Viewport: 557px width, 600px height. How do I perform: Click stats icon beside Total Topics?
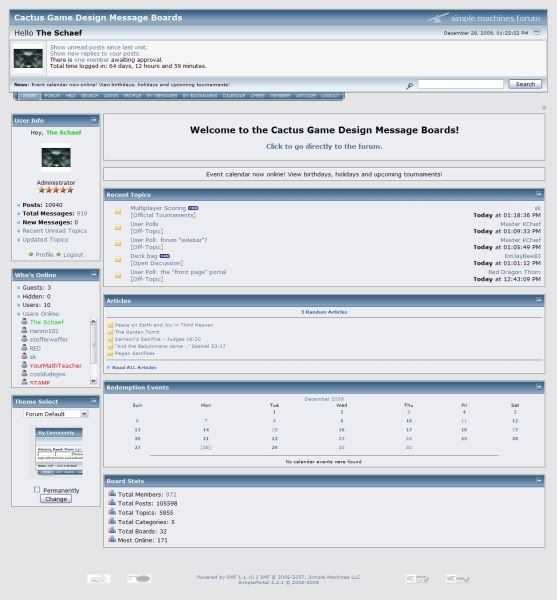click(112, 512)
